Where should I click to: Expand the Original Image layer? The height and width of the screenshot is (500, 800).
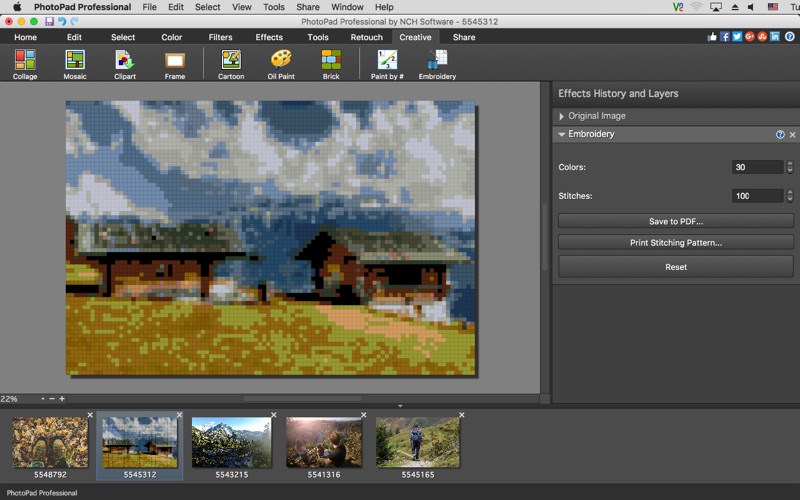point(562,116)
